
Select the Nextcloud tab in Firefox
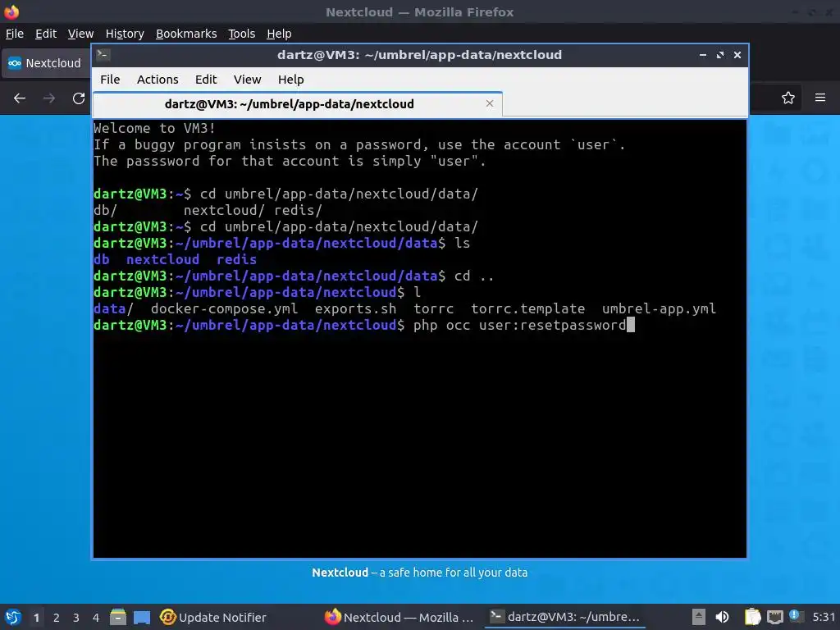coord(46,63)
